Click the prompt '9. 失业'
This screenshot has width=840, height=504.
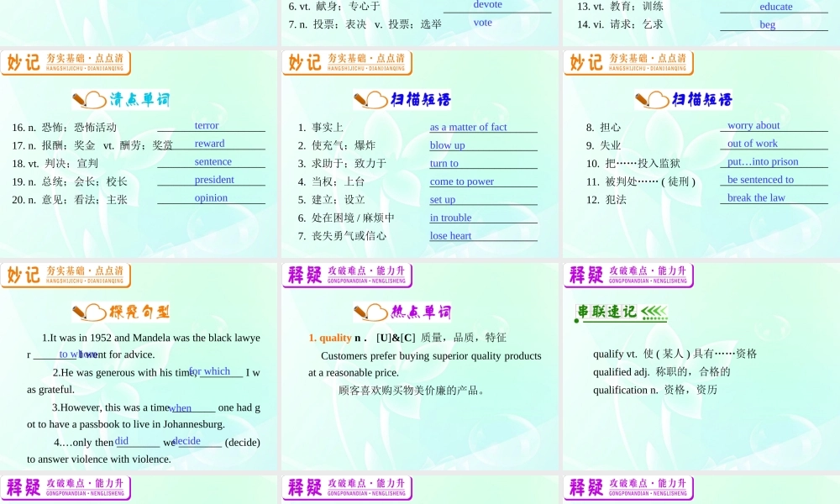point(603,145)
